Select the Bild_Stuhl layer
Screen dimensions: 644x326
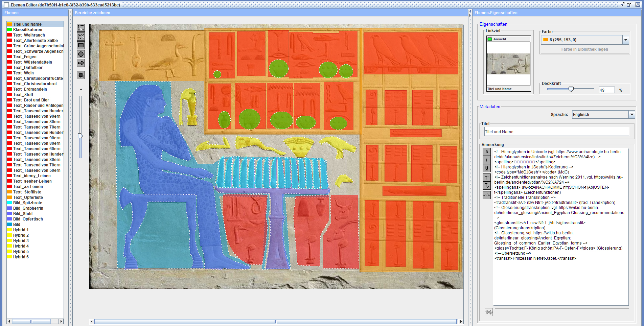pyautogui.click(x=35, y=214)
